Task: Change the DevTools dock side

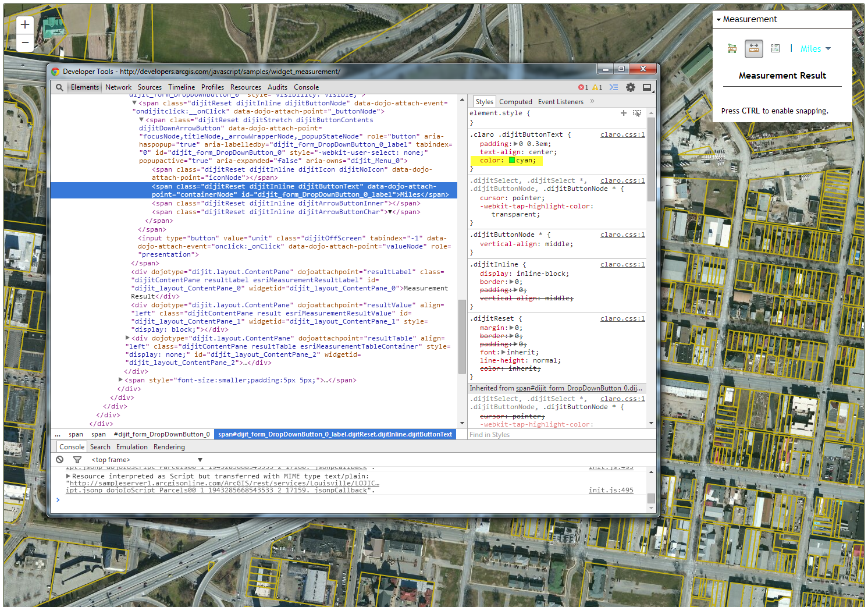Action: point(646,87)
